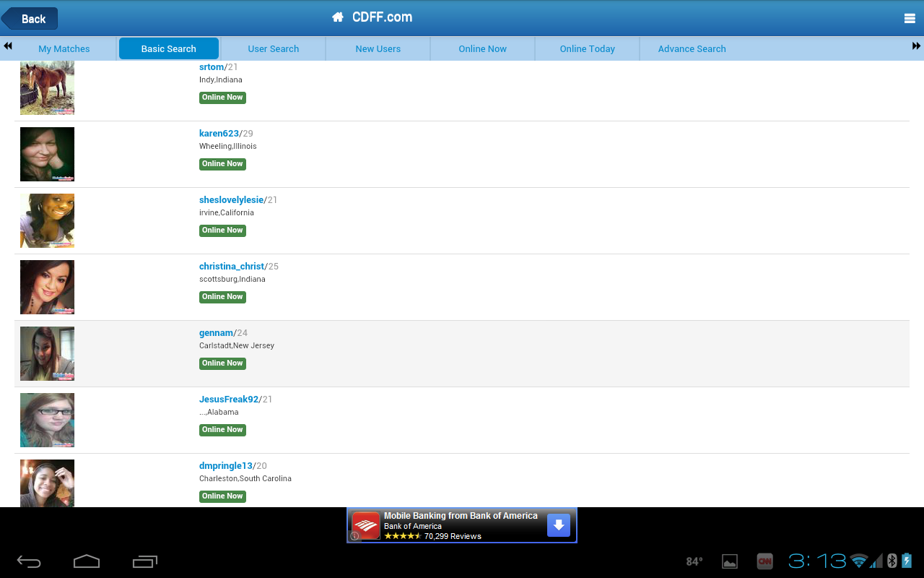This screenshot has width=924, height=578.
Task: Open the User Search tab
Action: coord(274,48)
